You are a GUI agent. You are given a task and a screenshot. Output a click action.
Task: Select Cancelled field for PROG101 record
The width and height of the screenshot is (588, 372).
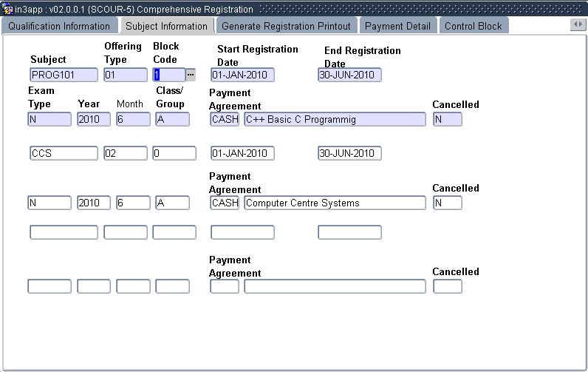point(447,119)
